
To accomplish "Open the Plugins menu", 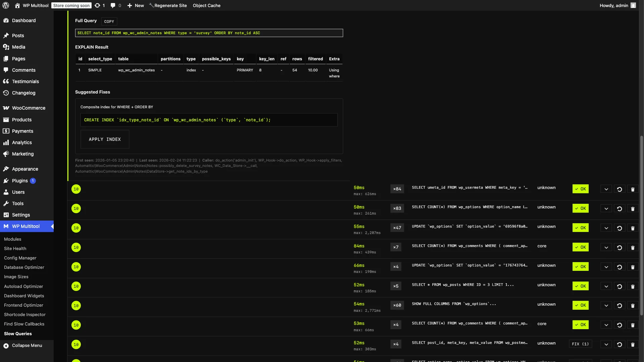I will 27,181.
